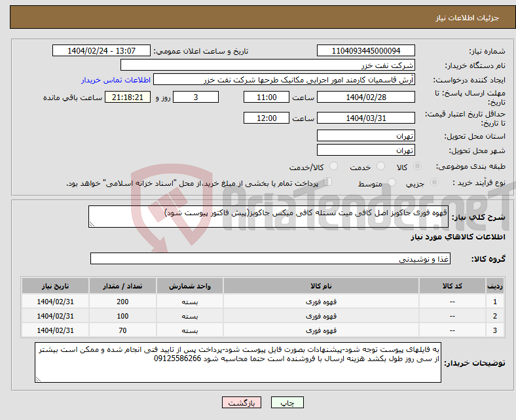Click quantity 70 in the table
516x420 pixels.
coord(122,330)
